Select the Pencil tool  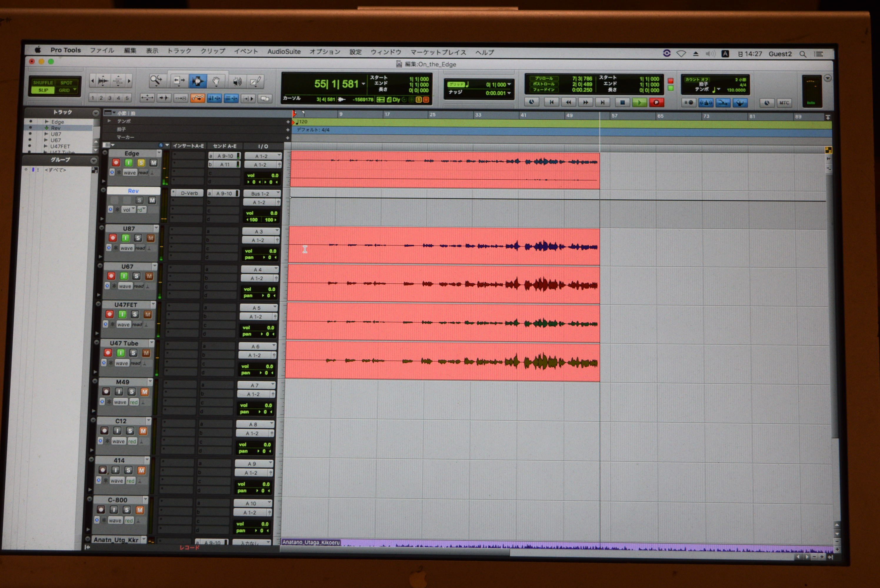click(256, 81)
